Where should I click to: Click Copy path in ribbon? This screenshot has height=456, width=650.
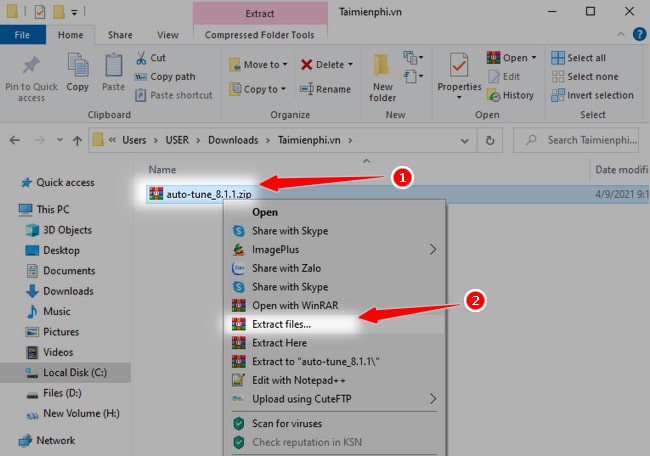(165, 77)
